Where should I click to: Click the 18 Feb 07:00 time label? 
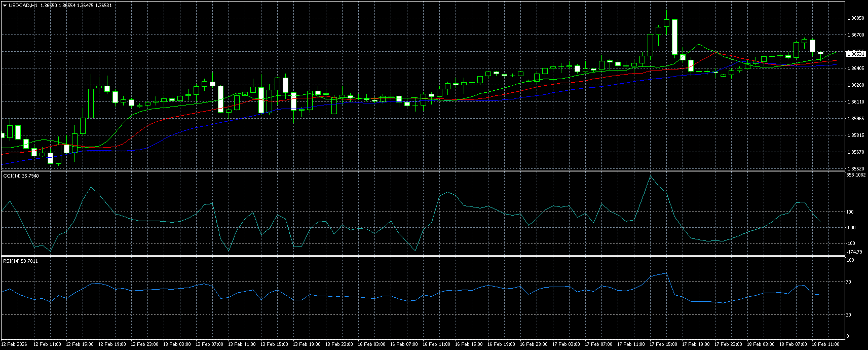793,344
